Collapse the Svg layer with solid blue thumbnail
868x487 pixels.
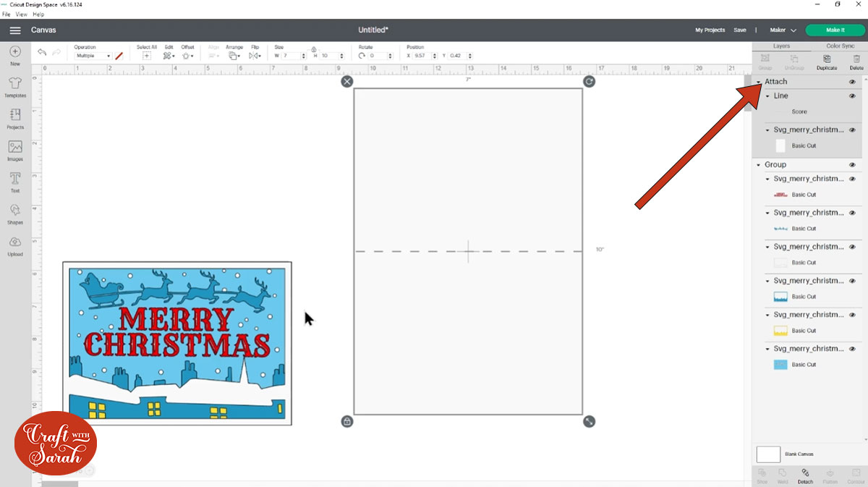tap(767, 348)
